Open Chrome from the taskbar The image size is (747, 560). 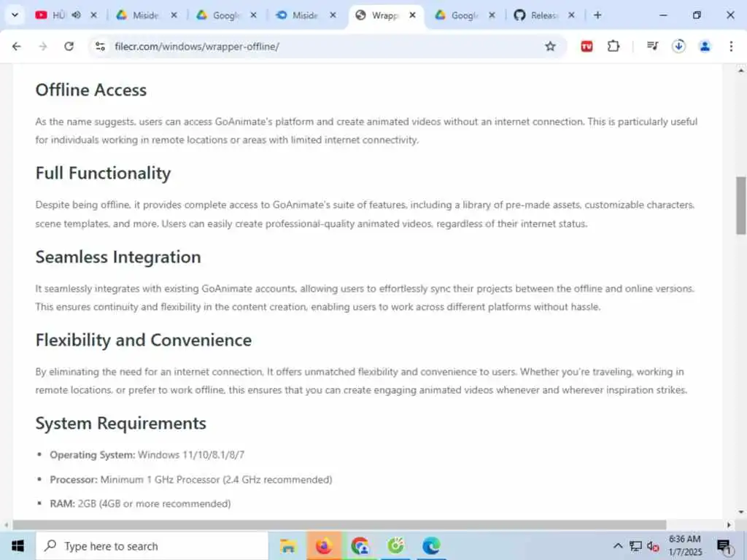coord(360,546)
